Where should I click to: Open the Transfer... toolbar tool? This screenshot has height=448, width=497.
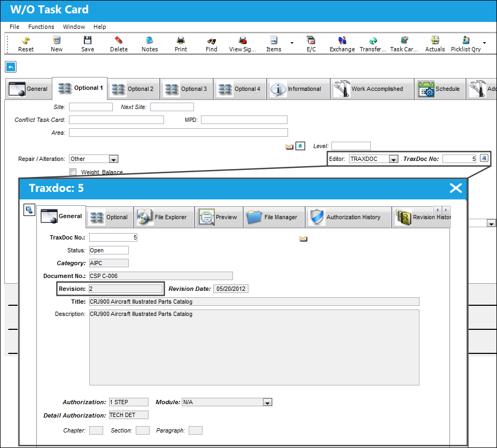(373, 44)
